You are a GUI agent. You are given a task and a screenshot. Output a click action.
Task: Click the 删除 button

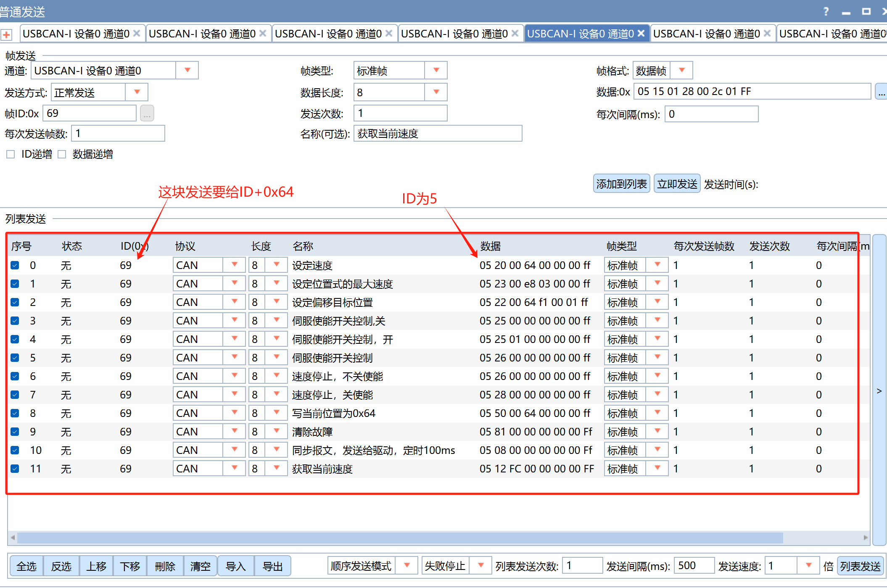(x=165, y=566)
